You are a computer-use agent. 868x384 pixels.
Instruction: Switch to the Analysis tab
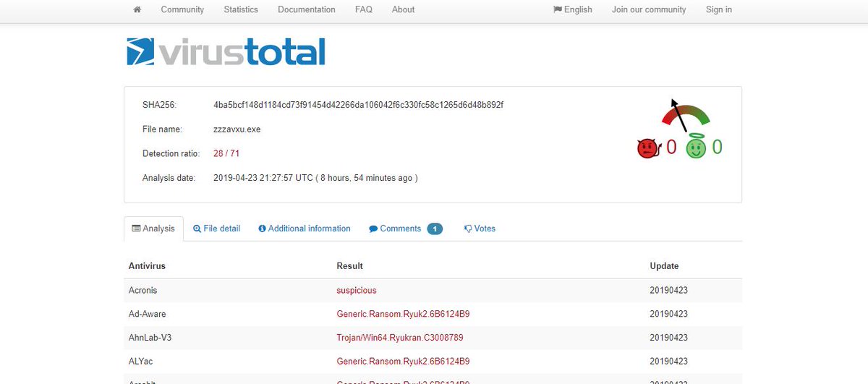tap(153, 229)
